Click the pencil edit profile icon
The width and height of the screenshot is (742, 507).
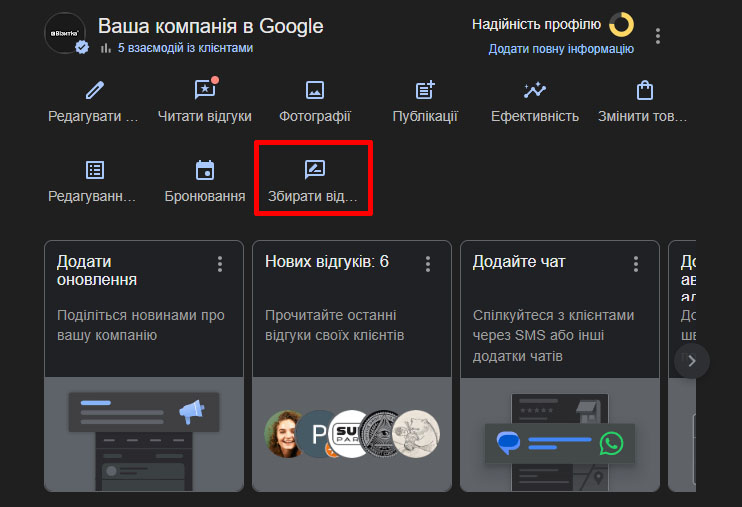(x=95, y=90)
